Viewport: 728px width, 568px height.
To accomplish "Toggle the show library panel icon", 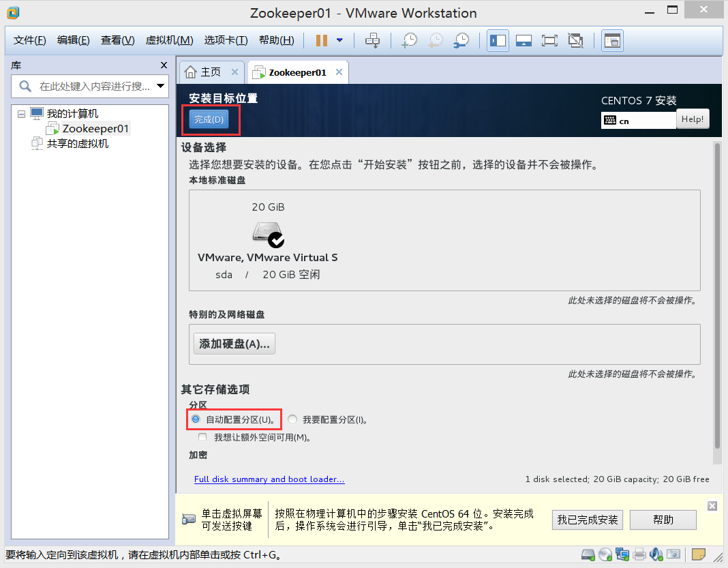I will (x=498, y=40).
